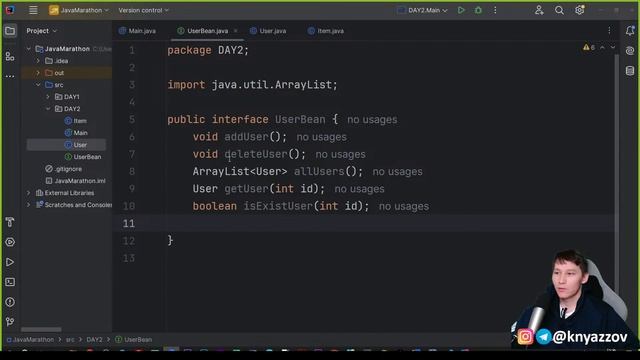Collapse the DAY2 package
The width and height of the screenshot is (640, 360).
pyautogui.click(x=48, y=109)
